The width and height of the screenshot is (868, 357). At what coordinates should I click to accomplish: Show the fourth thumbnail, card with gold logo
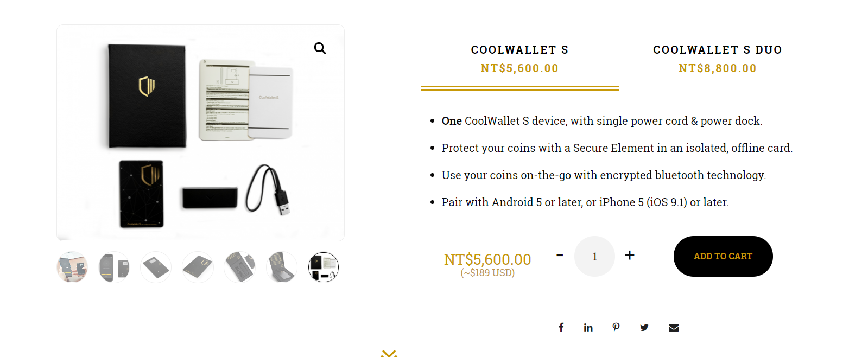(x=198, y=267)
